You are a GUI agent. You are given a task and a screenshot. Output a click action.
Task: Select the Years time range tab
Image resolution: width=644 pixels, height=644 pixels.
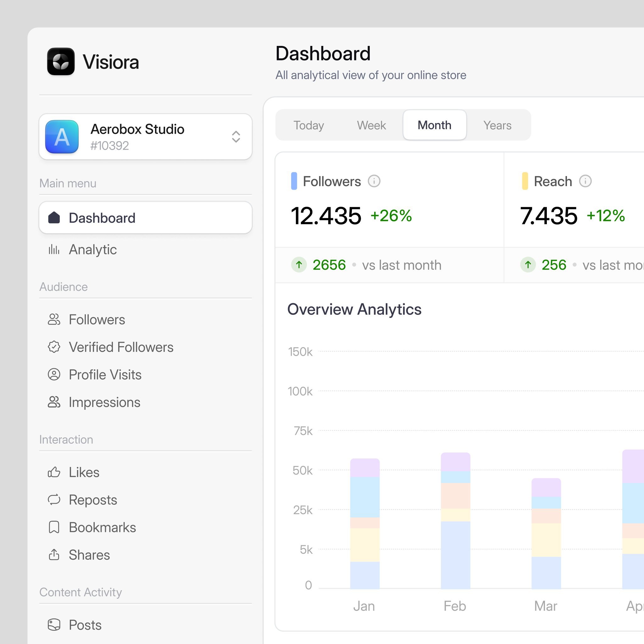coord(497,125)
